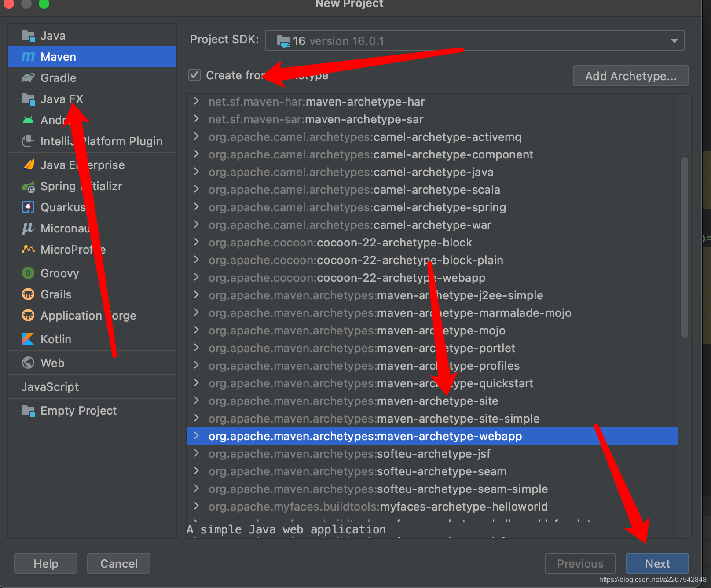Screen dimensions: 711x588
Task: Click the Grails icon
Action: [x=28, y=294]
